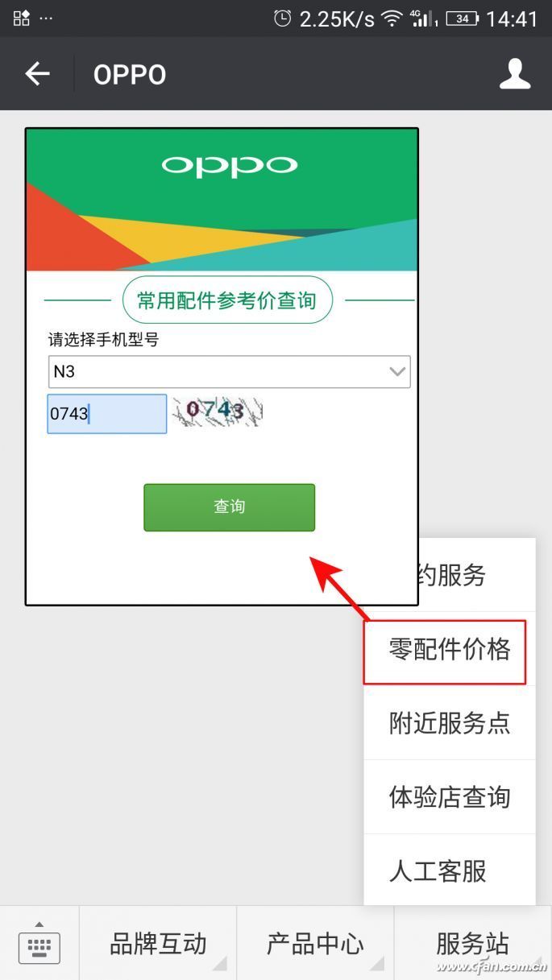Tap the cellular signal strength icon
Screen dimensions: 552x980
422,18
